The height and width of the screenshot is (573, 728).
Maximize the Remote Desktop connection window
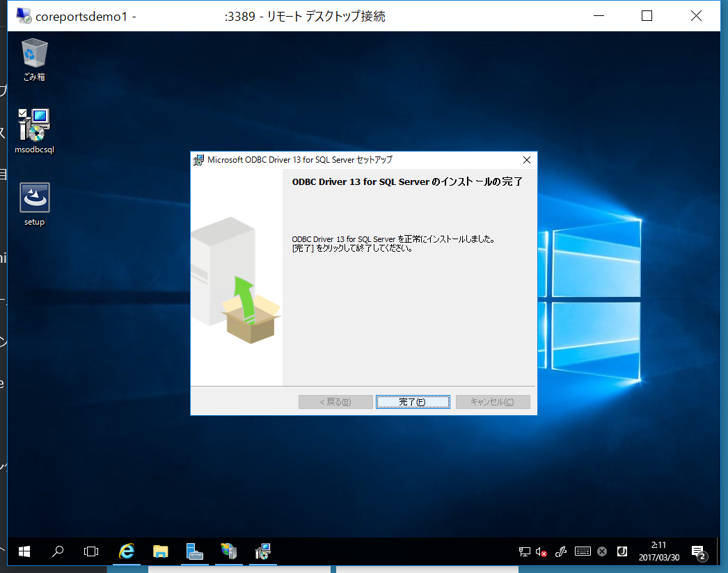point(647,16)
